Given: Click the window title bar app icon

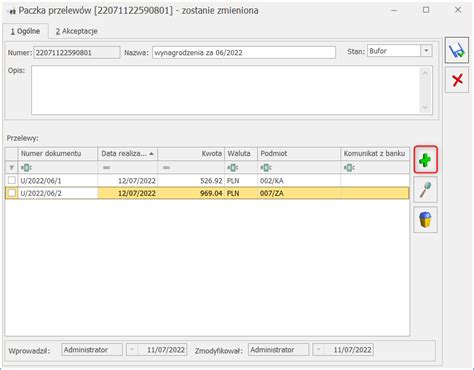Looking at the screenshot, I should [x=12, y=11].
